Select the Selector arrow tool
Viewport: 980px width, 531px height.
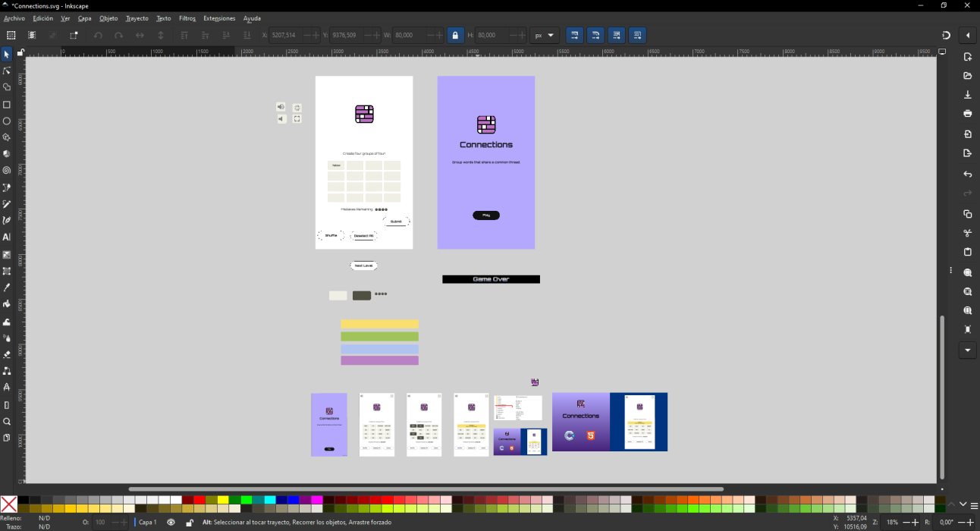(7, 55)
